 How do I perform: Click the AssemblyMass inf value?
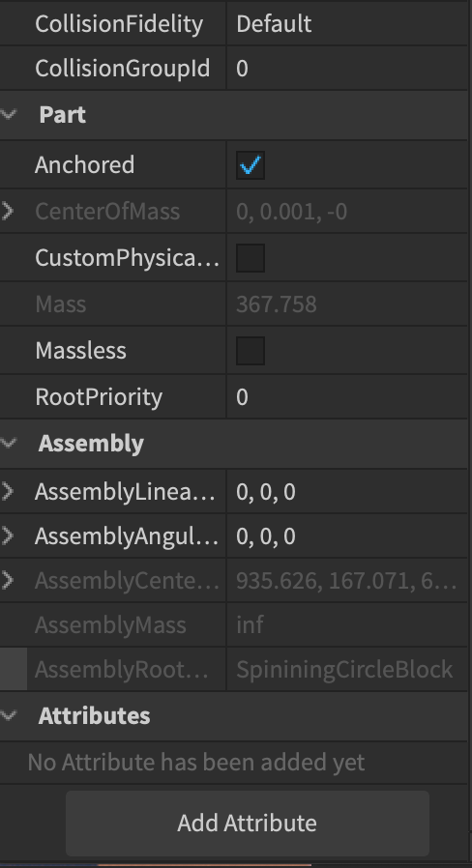point(250,625)
